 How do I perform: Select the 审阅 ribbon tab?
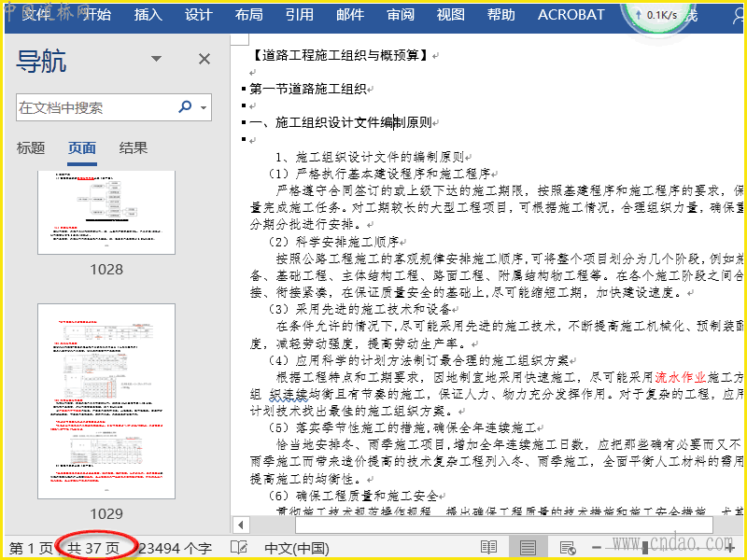(x=401, y=14)
